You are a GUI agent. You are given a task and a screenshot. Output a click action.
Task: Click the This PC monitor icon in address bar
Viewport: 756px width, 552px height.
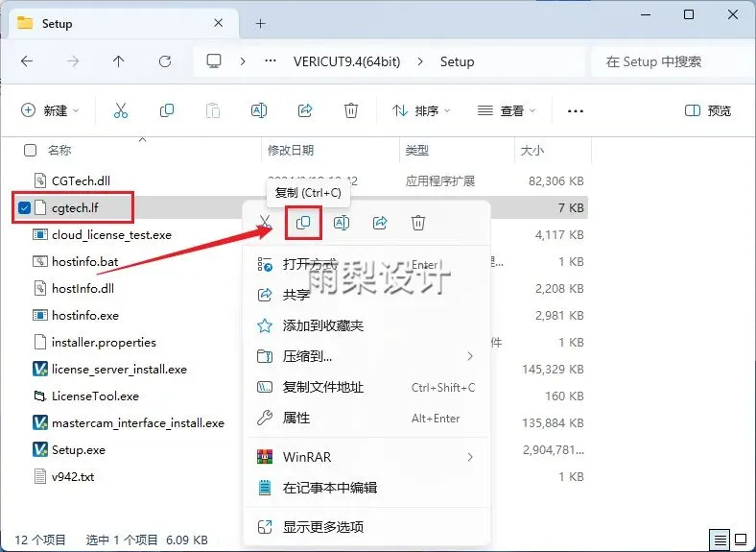click(x=214, y=61)
